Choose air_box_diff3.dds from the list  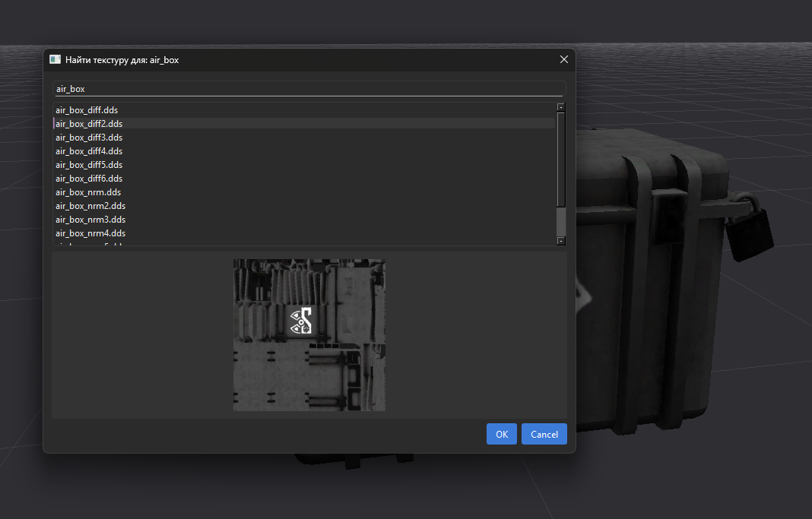click(89, 138)
